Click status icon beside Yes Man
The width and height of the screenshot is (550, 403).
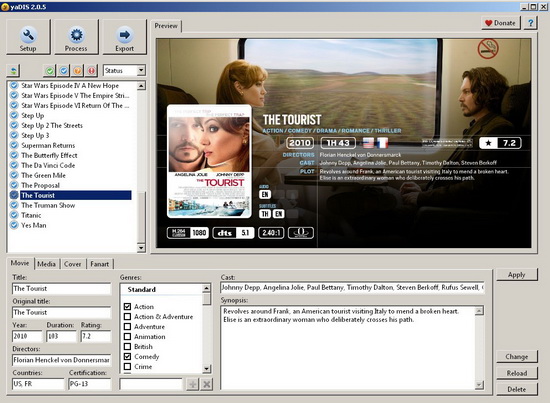click(x=14, y=225)
